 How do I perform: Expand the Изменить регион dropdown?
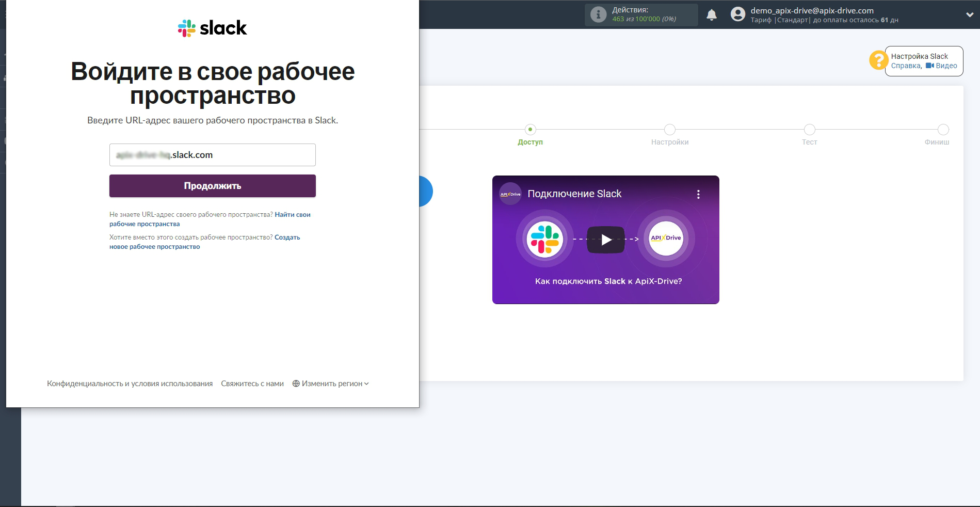click(x=331, y=384)
